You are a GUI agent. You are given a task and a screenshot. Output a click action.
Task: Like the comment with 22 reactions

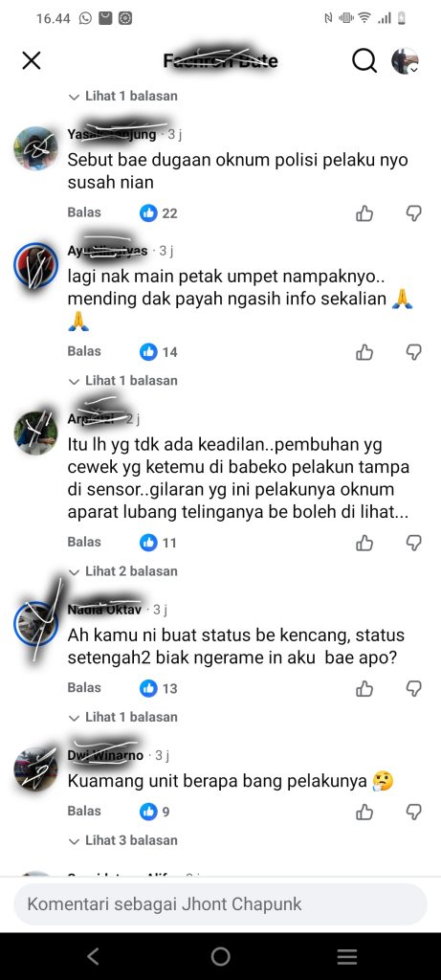(x=364, y=213)
